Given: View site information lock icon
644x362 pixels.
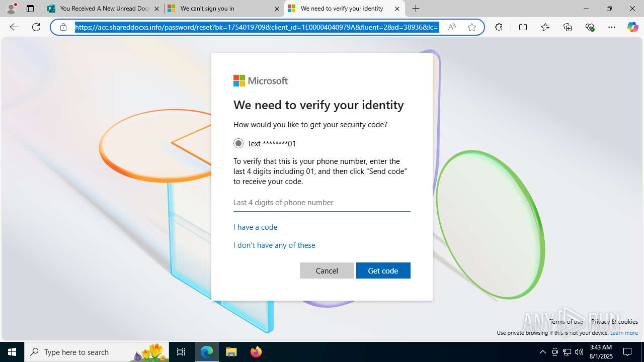Looking at the screenshot, I should [63, 27].
